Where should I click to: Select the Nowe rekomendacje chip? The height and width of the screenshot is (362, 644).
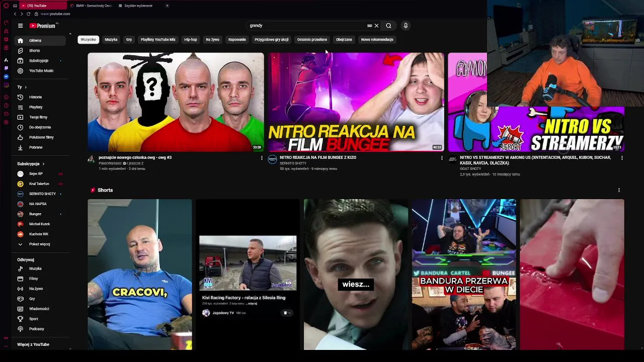[377, 39]
